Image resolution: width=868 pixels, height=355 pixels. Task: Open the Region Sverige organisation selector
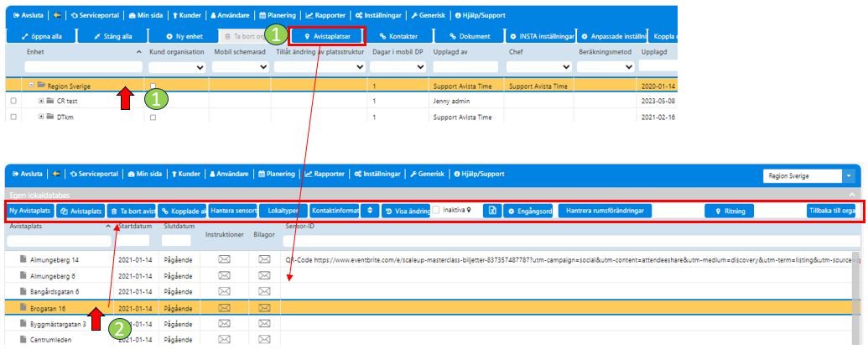pos(809,176)
